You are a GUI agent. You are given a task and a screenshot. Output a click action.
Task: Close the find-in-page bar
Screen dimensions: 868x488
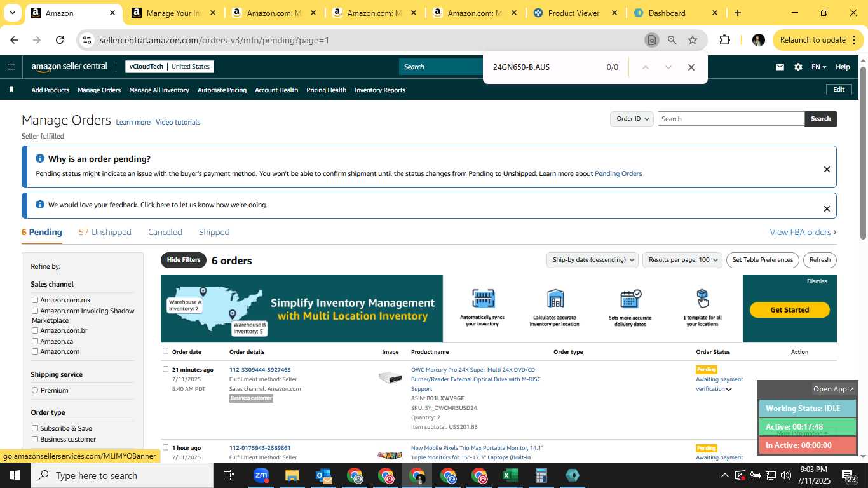click(x=691, y=67)
